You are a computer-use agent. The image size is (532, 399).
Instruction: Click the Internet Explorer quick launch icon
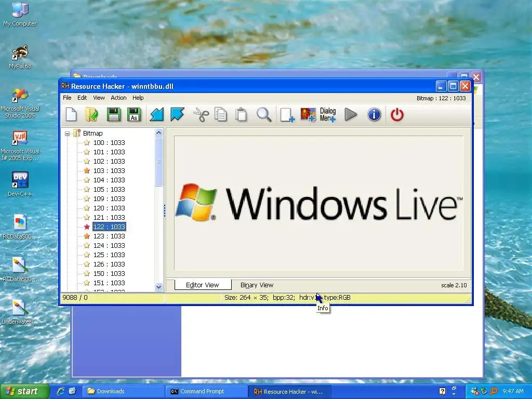coord(61,391)
